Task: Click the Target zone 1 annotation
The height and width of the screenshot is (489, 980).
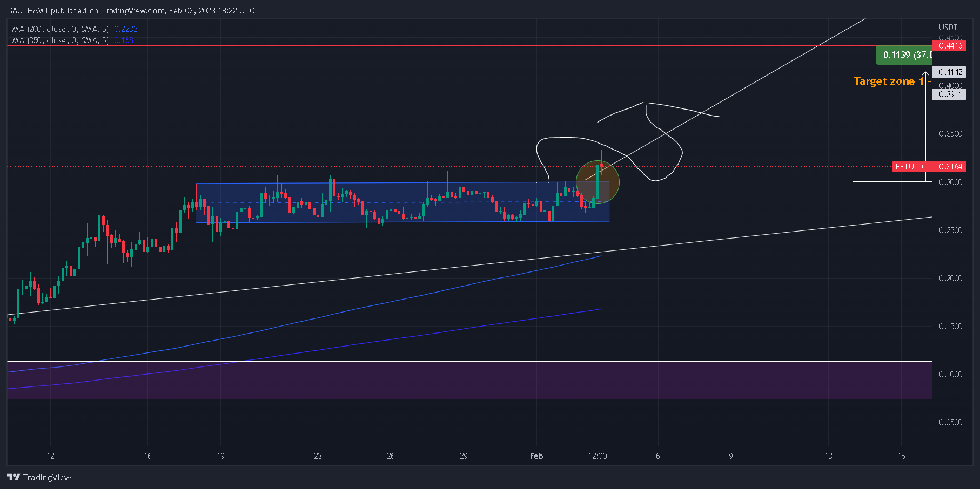Action: tap(891, 81)
